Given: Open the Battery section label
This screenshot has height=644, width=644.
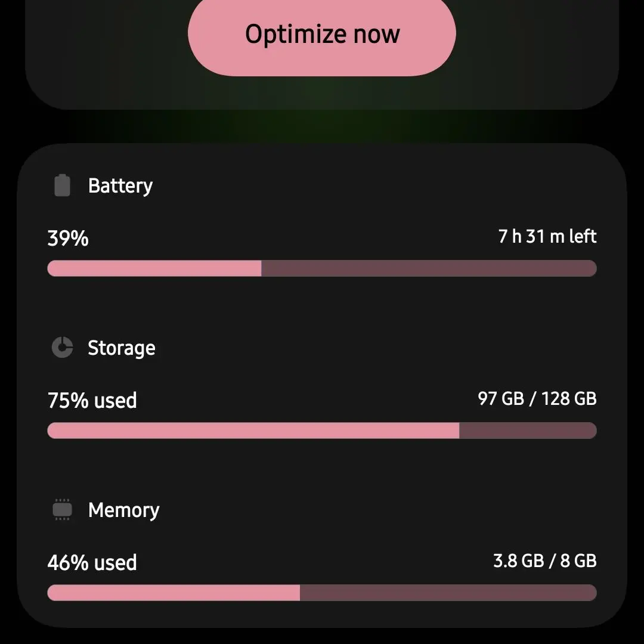Looking at the screenshot, I should click(x=120, y=186).
